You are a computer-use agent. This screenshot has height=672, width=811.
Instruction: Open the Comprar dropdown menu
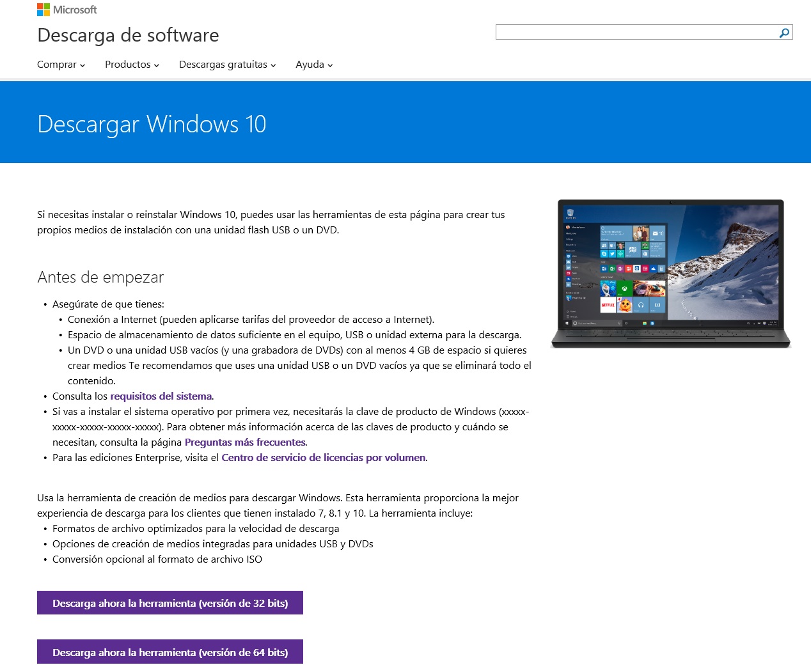[61, 65]
